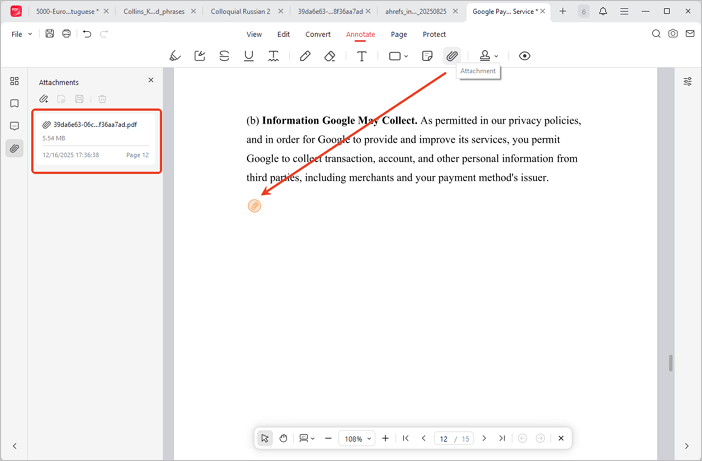Image resolution: width=702 pixels, height=461 pixels.
Task: Switch to Colloquial Russian 2 tab
Action: coord(240,11)
